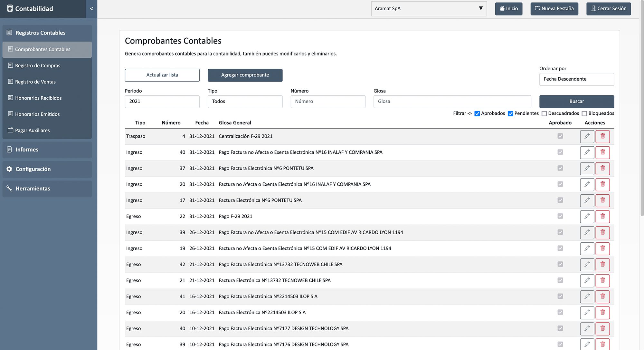
Task: Open Honorarios Emitidos menu item
Action: [37, 114]
